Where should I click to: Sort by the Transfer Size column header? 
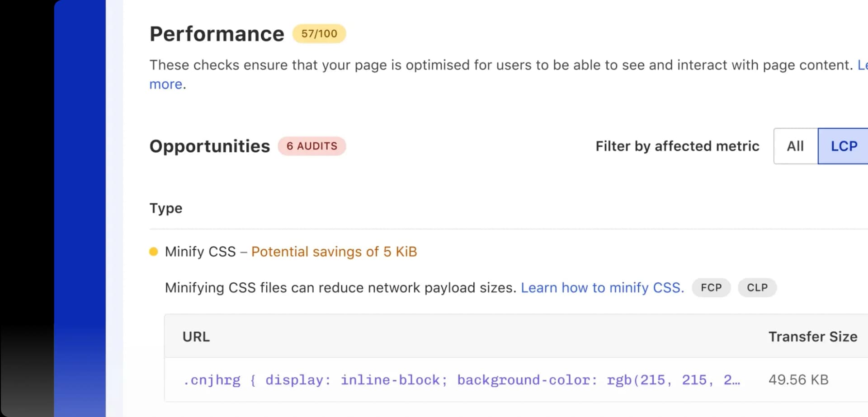pos(812,337)
